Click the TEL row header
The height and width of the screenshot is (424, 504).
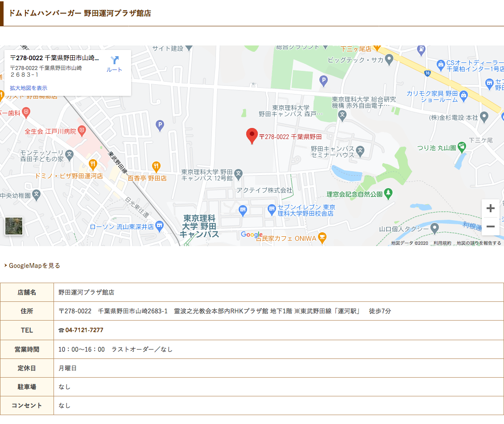point(27,330)
